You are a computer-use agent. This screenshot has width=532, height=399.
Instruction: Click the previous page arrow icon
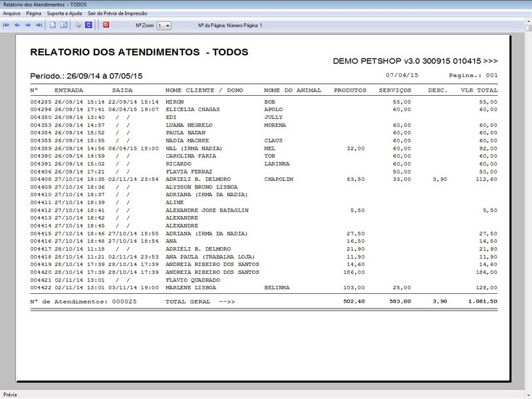[x=17, y=25]
